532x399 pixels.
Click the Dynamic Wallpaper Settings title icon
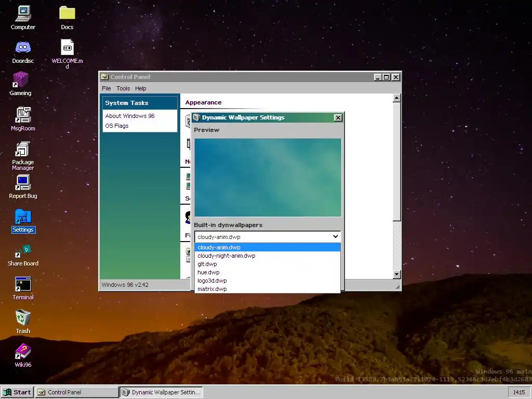196,117
